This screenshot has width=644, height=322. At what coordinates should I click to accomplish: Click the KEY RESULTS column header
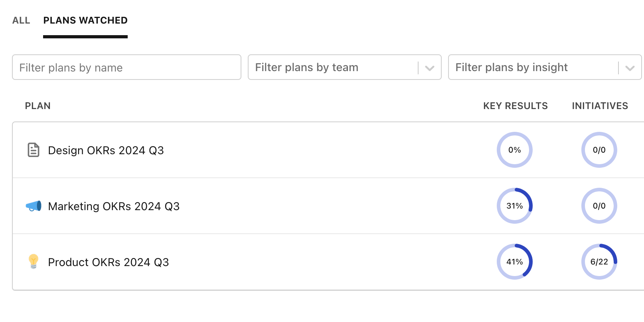(x=515, y=106)
